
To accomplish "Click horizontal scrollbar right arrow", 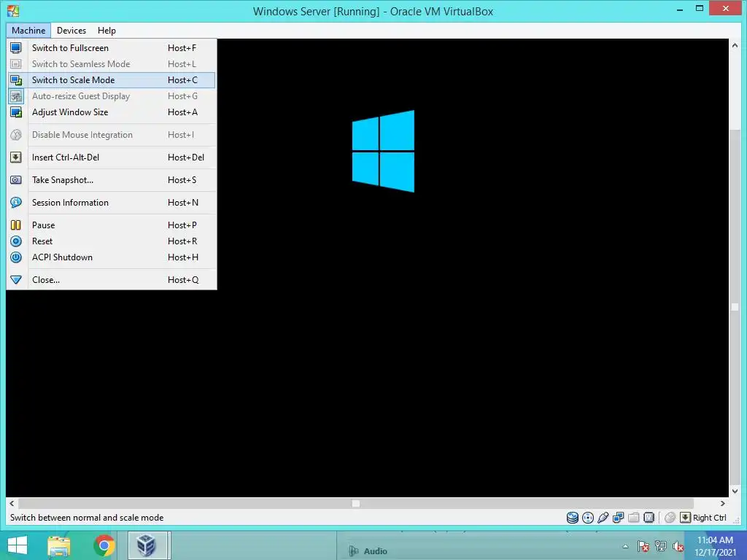I will pos(723,503).
